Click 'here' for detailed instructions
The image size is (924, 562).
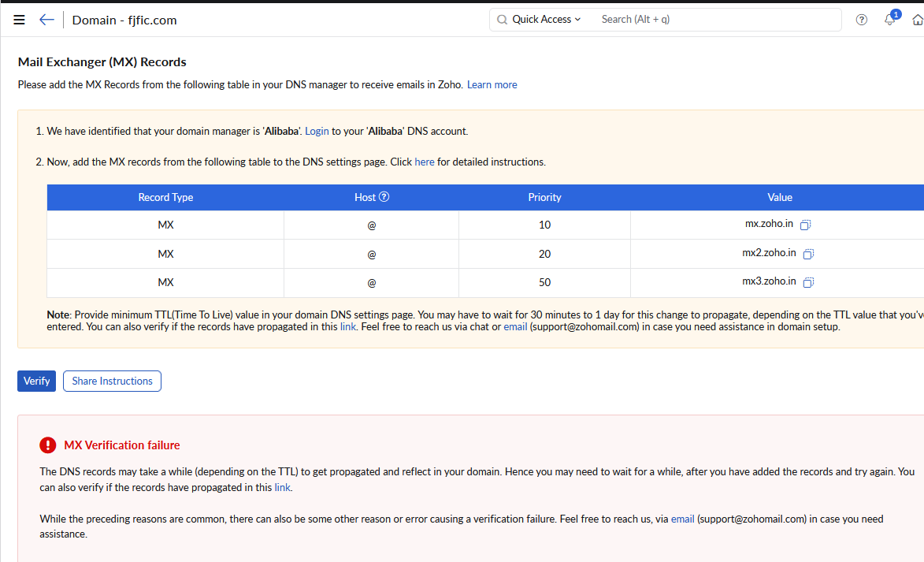(425, 162)
